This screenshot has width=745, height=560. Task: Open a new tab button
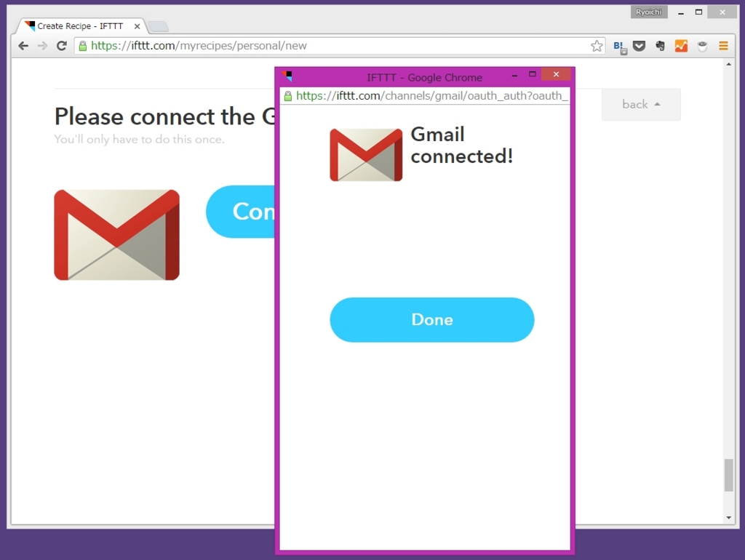(158, 27)
